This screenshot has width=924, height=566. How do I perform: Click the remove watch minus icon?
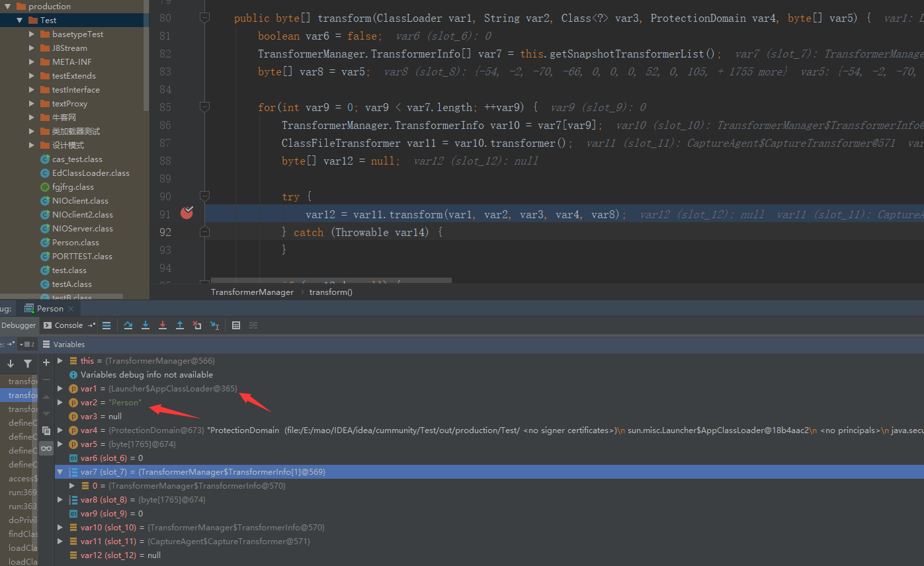point(46,380)
